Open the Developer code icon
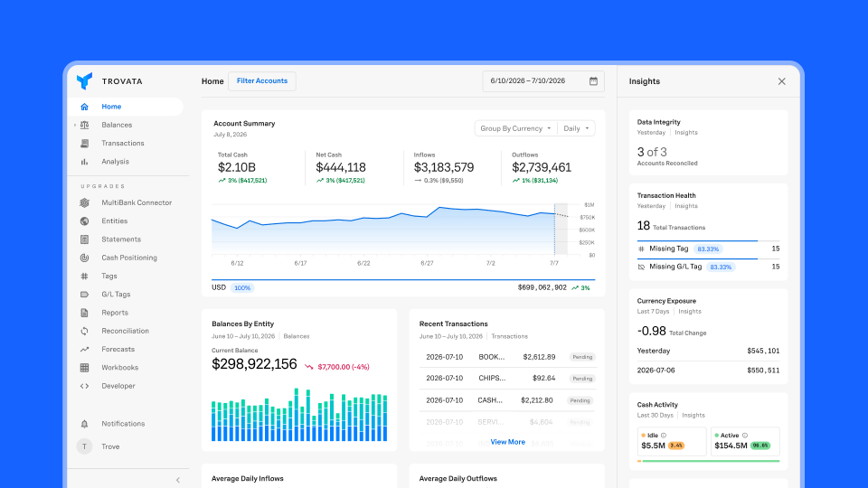The image size is (868, 488). tap(84, 386)
